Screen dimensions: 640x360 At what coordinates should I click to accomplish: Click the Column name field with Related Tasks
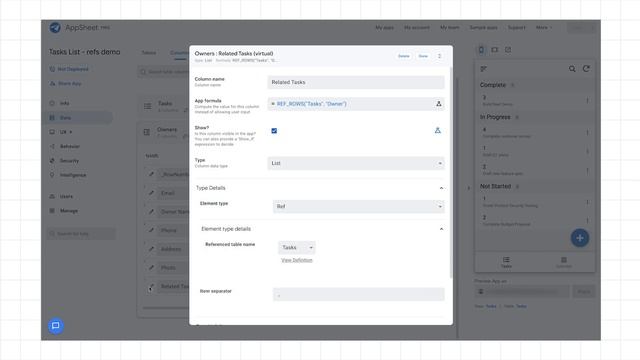point(356,82)
